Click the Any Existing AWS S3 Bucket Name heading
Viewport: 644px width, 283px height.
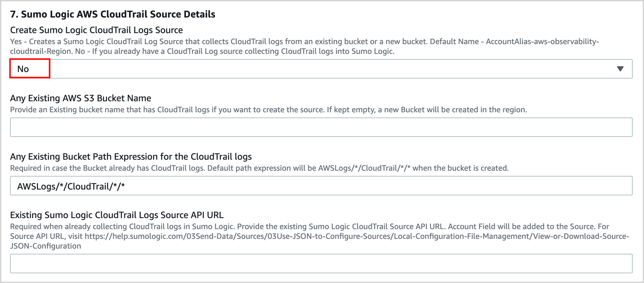coord(81,98)
